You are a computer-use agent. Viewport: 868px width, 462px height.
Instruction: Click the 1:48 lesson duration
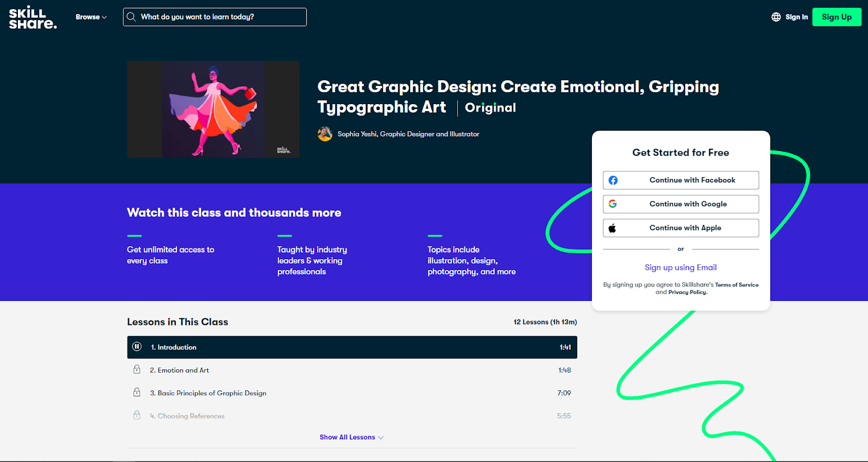click(564, 370)
